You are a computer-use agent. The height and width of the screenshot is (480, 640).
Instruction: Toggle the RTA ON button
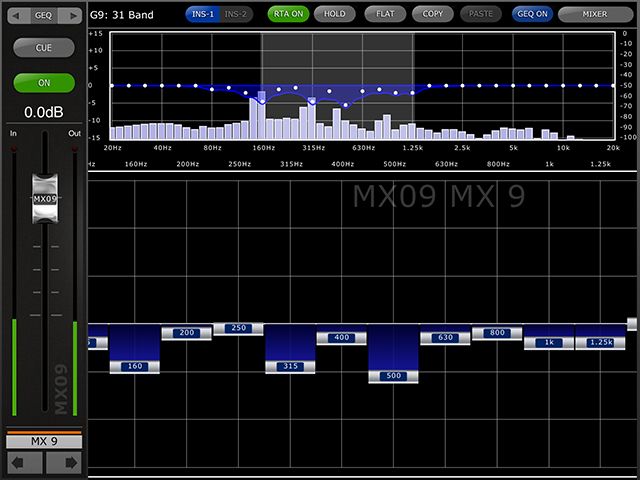click(288, 14)
